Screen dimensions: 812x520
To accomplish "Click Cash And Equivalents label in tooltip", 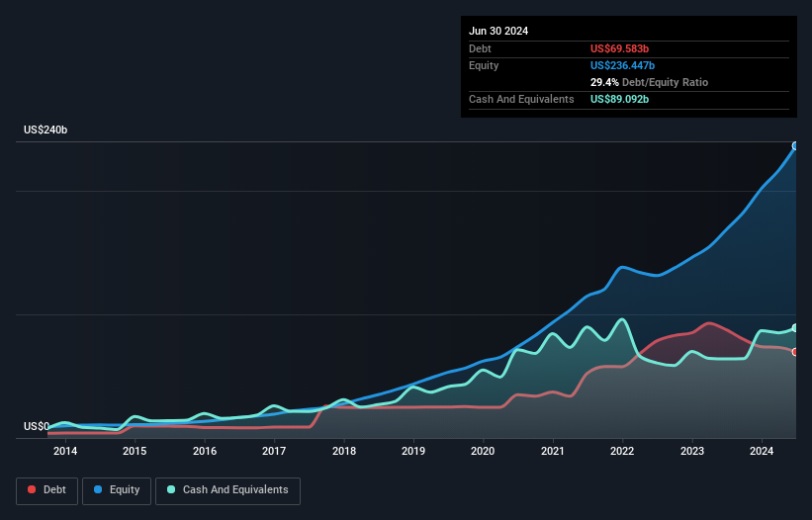I will pos(521,99).
